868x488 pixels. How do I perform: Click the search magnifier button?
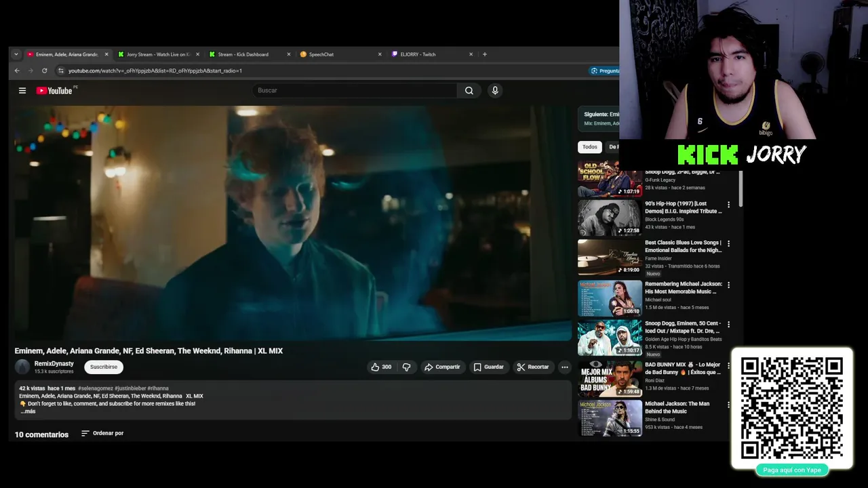469,90
